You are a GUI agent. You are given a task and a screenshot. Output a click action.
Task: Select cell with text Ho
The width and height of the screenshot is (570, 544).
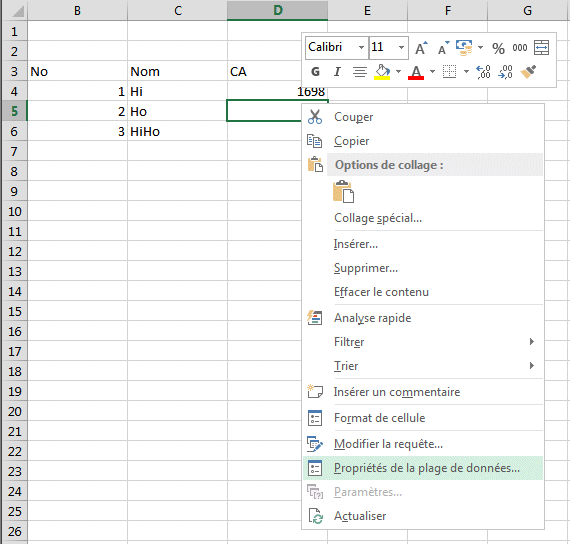point(177,111)
